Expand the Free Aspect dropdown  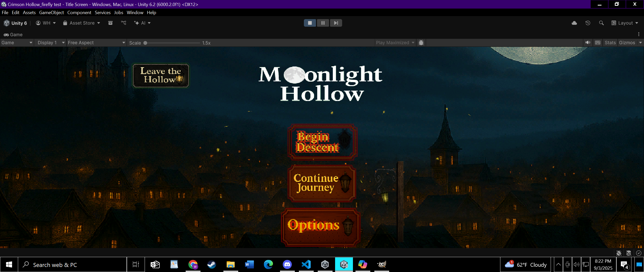click(96, 43)
